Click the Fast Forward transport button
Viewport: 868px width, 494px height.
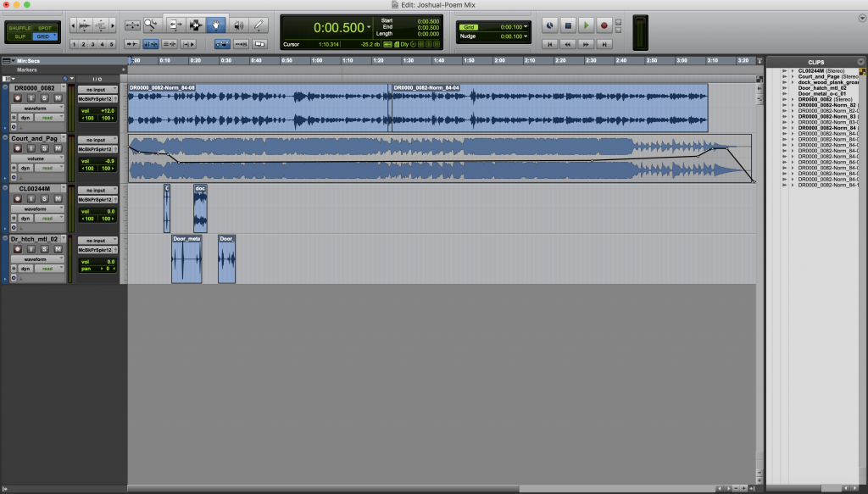point(586,44)
